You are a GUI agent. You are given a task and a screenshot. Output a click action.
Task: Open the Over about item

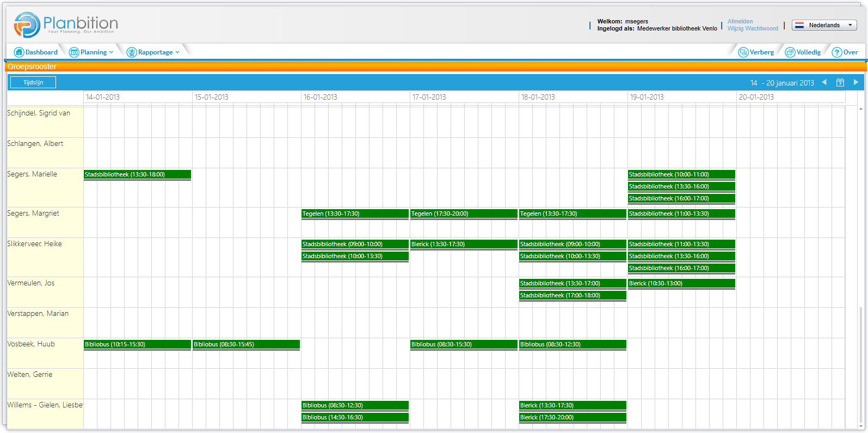851,52
